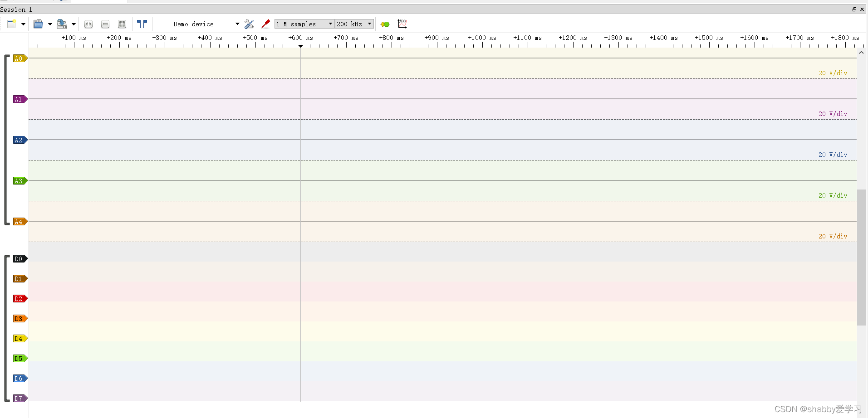Screen dimensions: 868x418
Task: Select the D1 digital channel label
Action: (x=20, y=279)
